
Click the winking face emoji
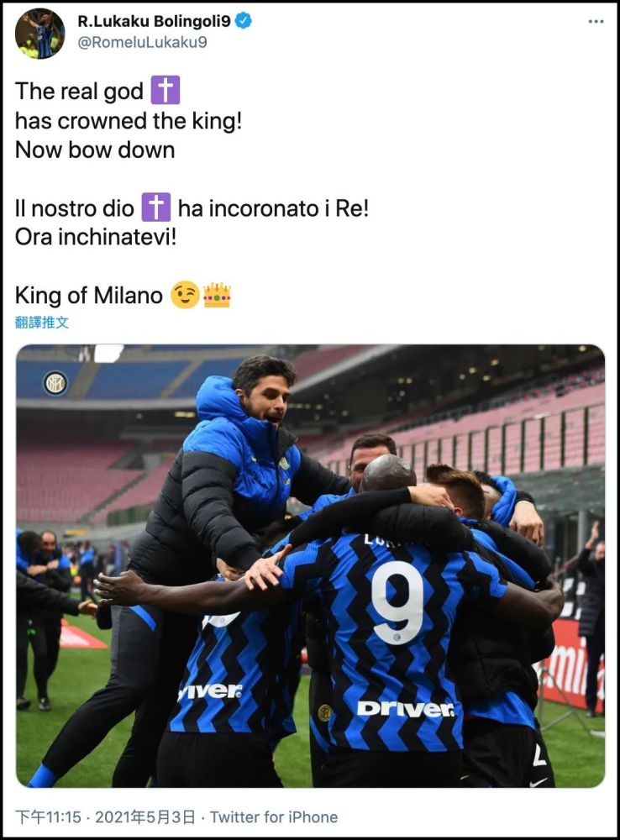185,295
